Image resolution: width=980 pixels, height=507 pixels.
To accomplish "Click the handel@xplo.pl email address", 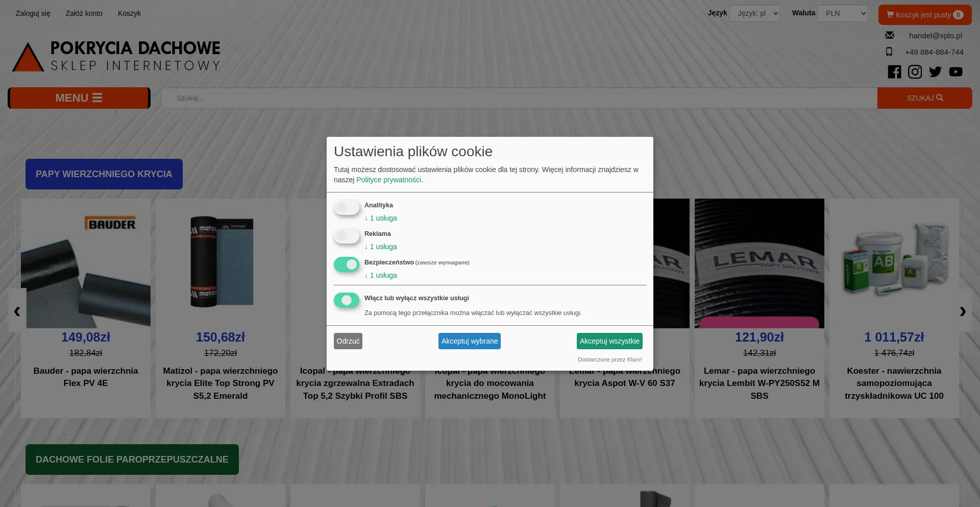I will pos(936,35).
